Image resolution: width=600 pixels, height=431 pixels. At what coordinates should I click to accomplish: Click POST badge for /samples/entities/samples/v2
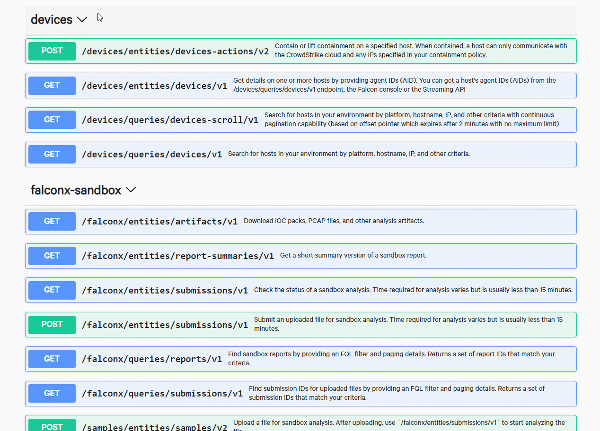coord(52,426)
